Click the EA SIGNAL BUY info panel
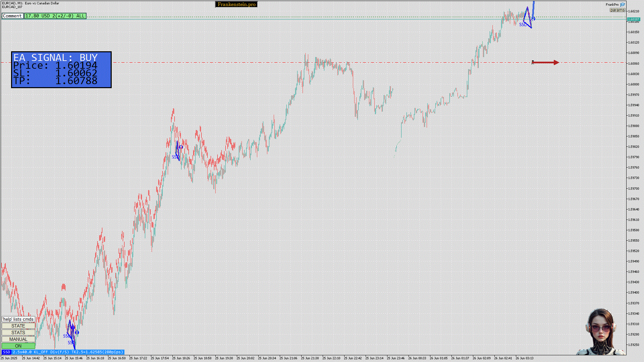The image size is (644, 362). [x=61, y=70]
